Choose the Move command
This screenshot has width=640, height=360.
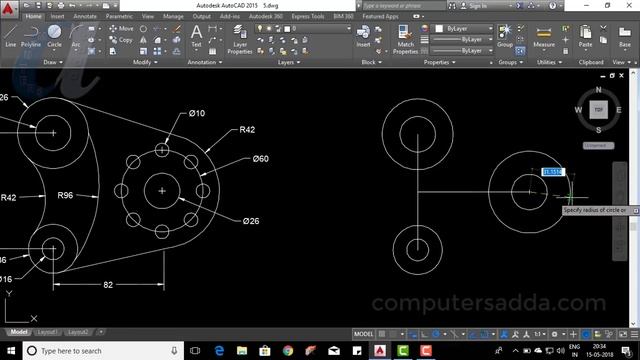(x=121, y=29)
